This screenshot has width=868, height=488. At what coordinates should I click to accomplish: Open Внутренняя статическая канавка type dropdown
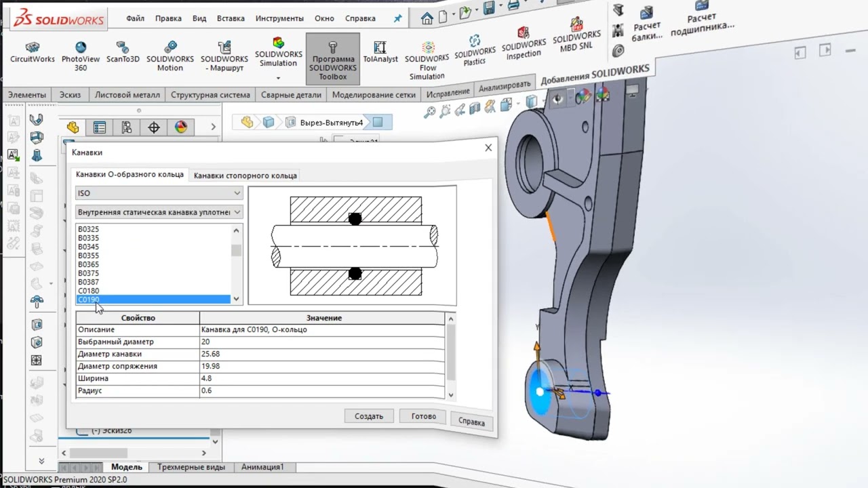click(x=159, y=212)
